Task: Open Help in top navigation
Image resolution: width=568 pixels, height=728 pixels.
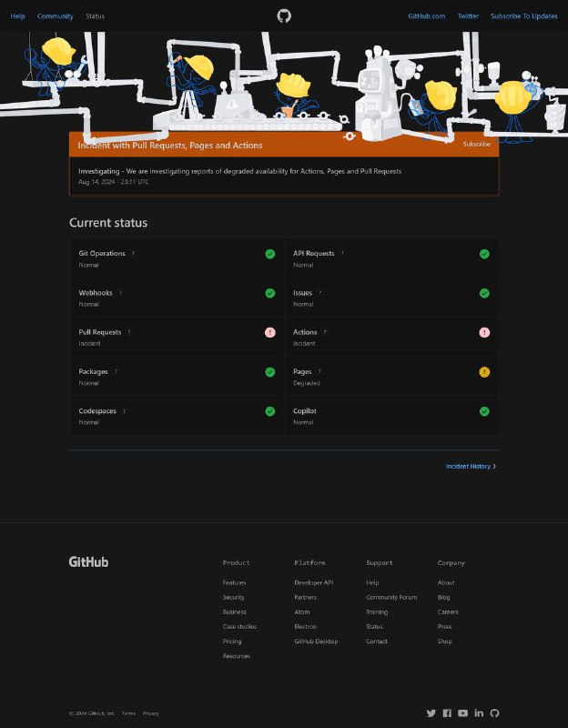Action: coord(17,16)
